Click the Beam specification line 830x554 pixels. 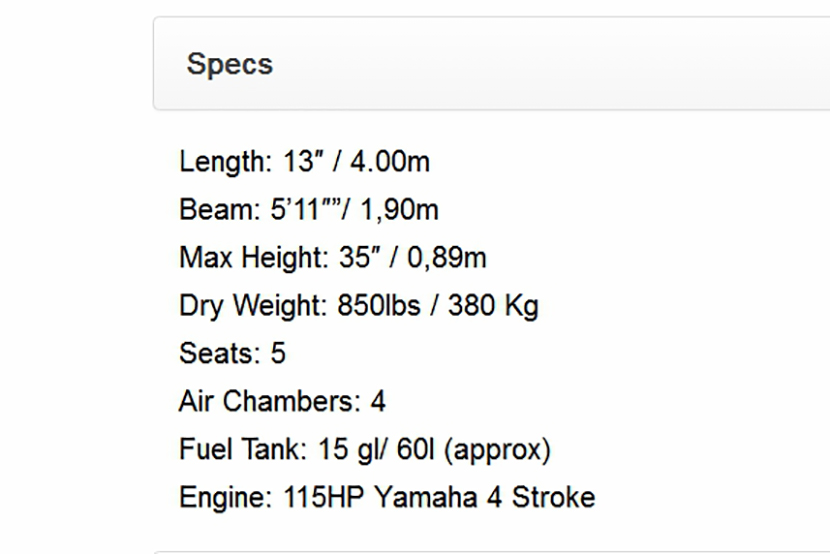coord(308,209)
